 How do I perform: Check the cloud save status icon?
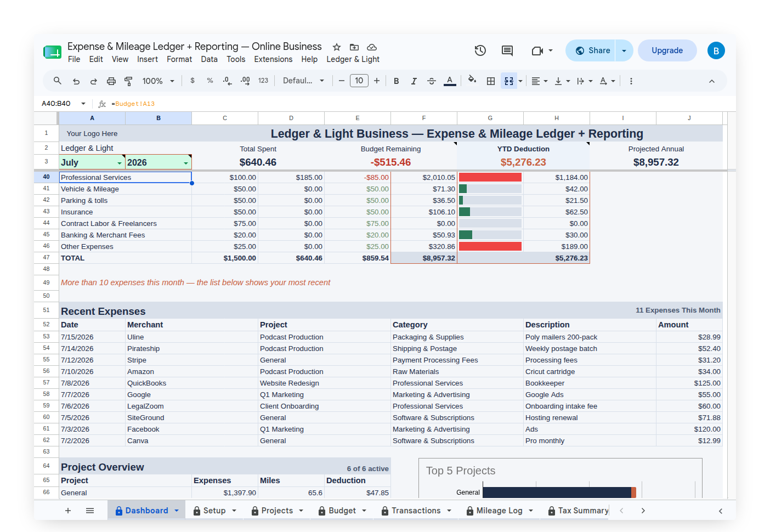(372, 47)
